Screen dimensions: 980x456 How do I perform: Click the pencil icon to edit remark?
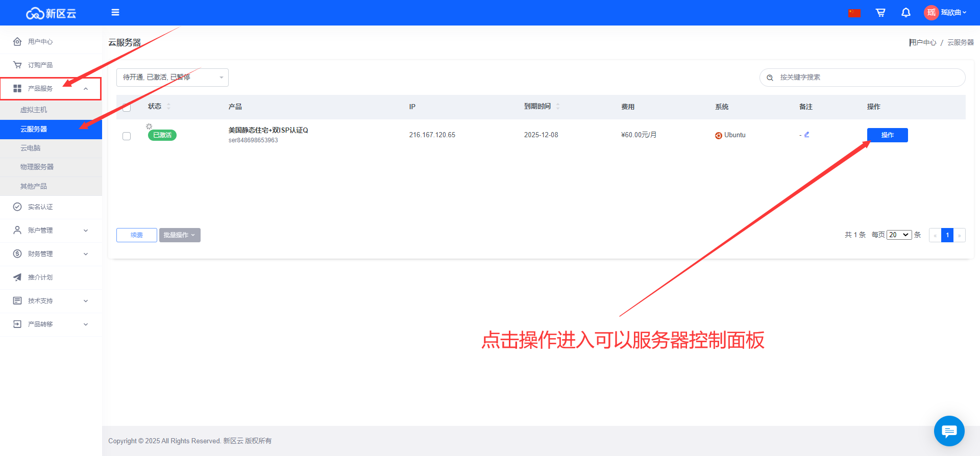pyautogui.click(x=807, y=135)
